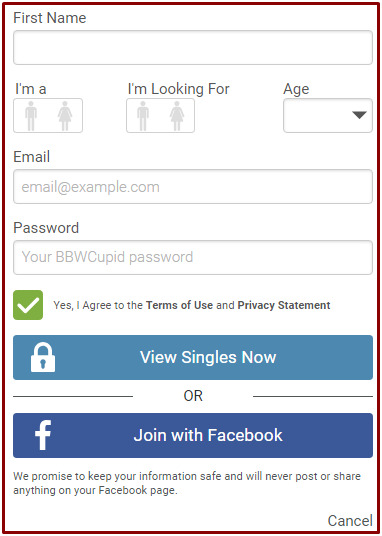The height and width of the screenshot is (536, 382).
Task: Select the female icon under I'm a
Action: (65, 116)
